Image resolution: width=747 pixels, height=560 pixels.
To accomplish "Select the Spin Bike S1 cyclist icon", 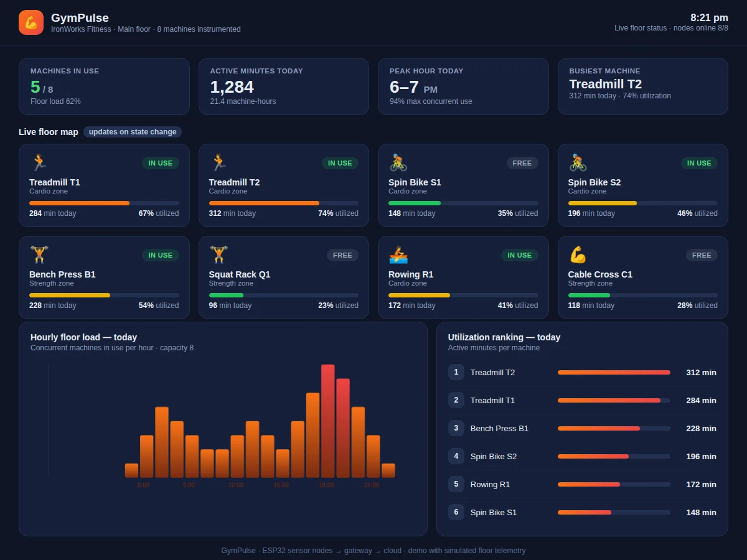I will click(x=398, y=163).
